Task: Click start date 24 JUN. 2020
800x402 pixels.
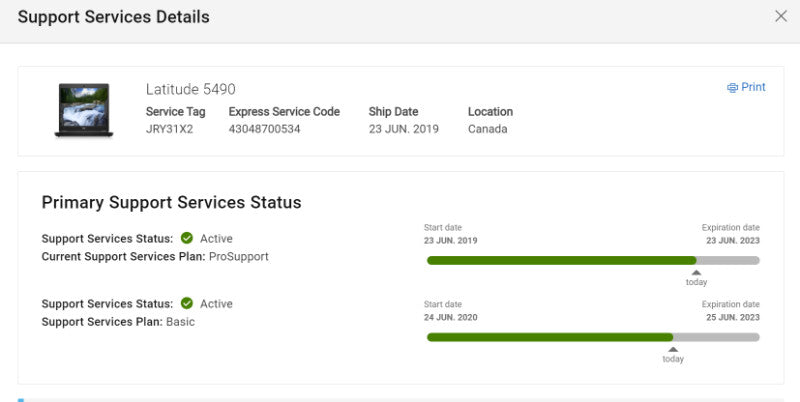Action: pyautogui.click(x=451, y=317)
